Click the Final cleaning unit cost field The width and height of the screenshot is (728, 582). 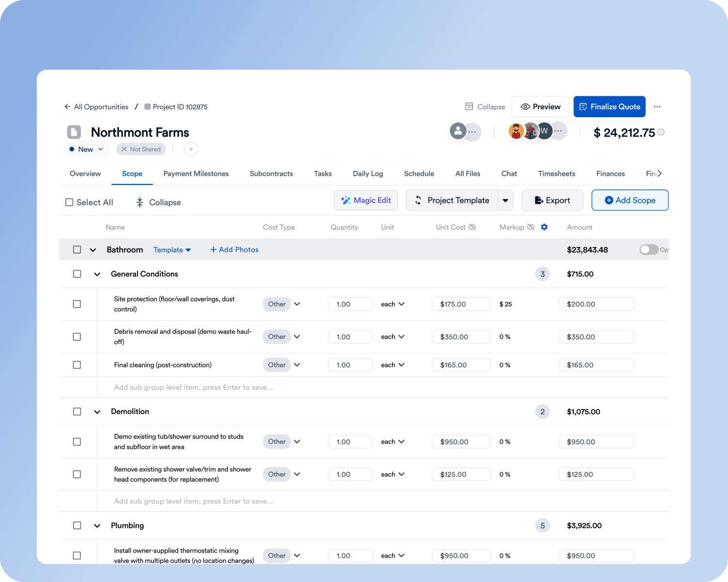coord(461,365)
